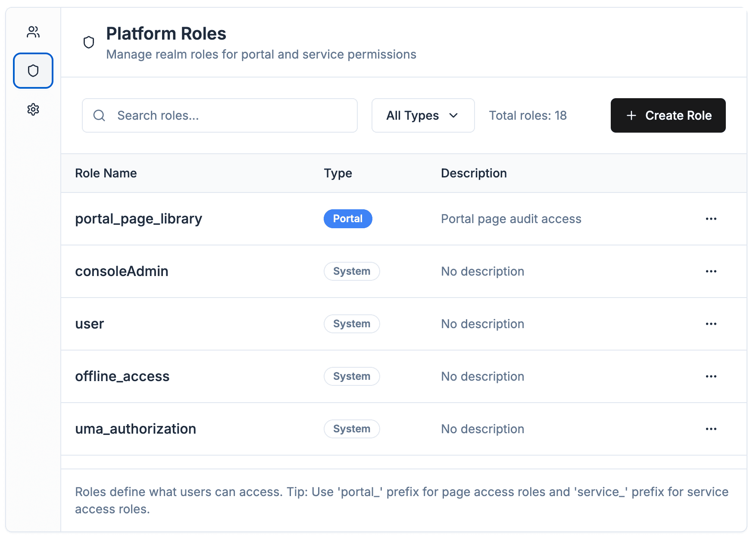This screenshot has height=540, width=756.
Task: Click the Role Name column header
Action: 106,173
